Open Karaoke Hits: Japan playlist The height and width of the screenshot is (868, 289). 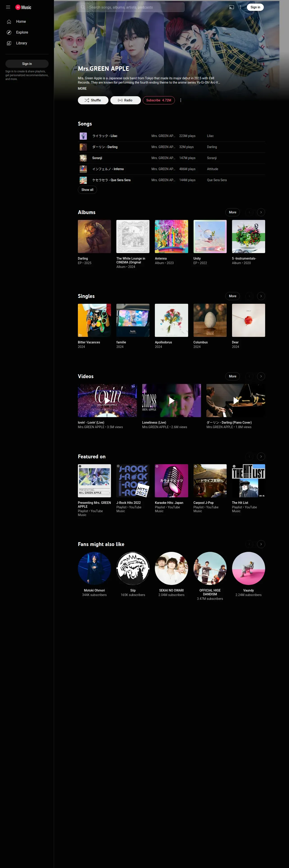click(171, 481)
